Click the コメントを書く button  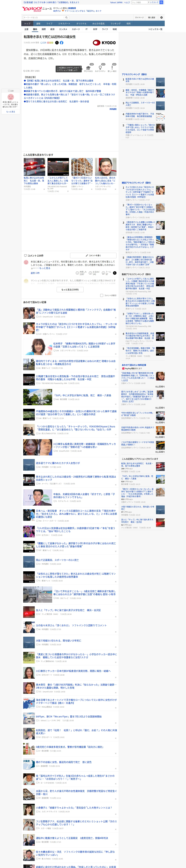tap(93, 255)
